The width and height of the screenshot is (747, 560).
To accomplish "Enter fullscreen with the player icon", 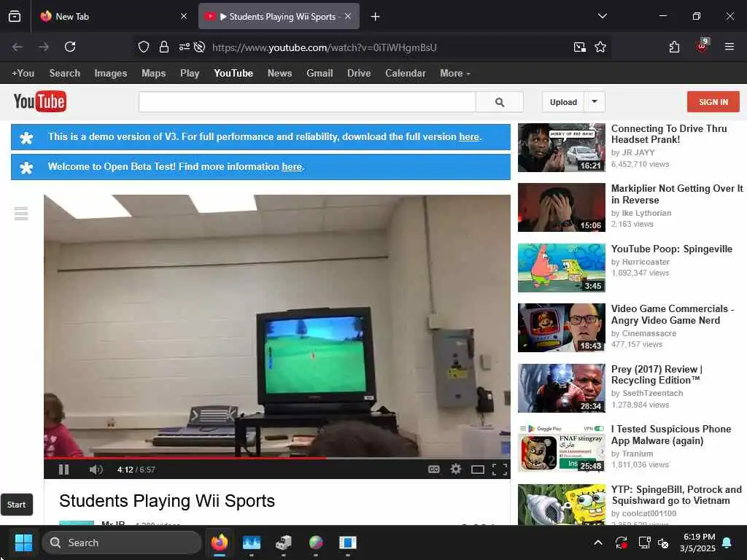I will pos(499,470).
